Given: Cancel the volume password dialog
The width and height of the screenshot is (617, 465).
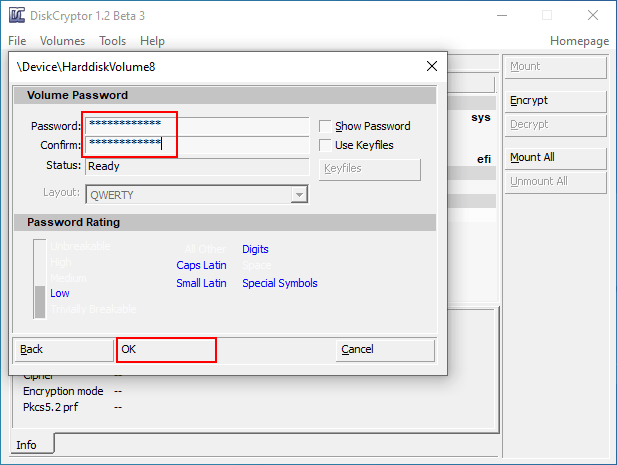Looking at the screenshot, I should coord(385,350).
